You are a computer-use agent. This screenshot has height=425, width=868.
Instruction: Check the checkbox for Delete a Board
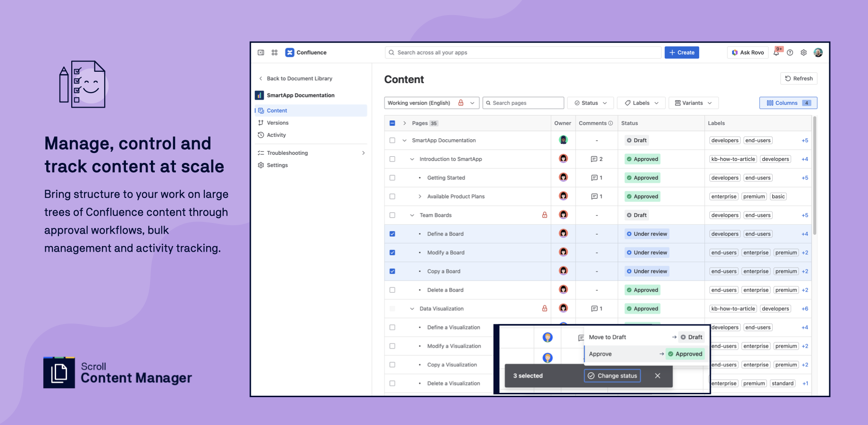pos(392,289)
